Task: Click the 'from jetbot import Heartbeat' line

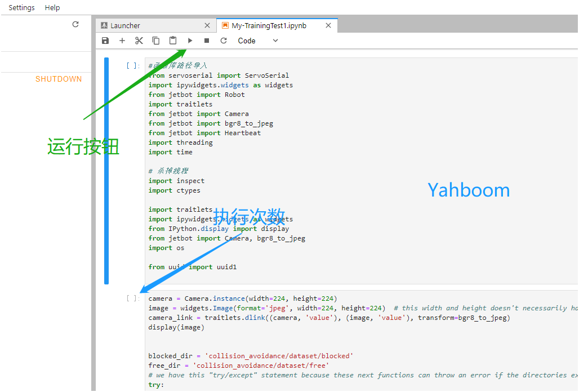Action: pyautogui.click(x=204, y=133)
